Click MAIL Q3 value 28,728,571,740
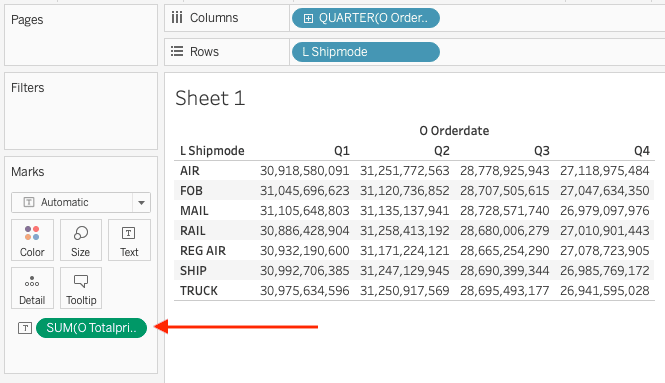Image resolution: width=665 pixels, height=383 pixels. (x=505, y=211)
